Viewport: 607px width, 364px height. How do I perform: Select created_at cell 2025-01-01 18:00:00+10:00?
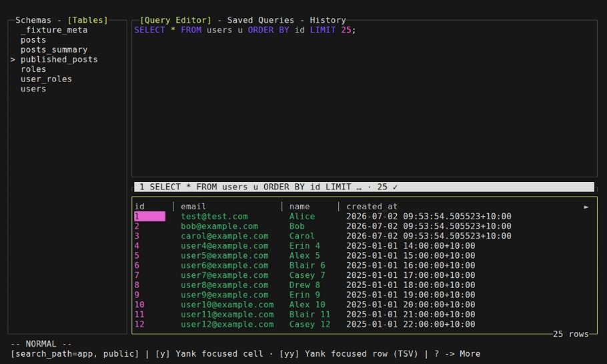point(411,285)
